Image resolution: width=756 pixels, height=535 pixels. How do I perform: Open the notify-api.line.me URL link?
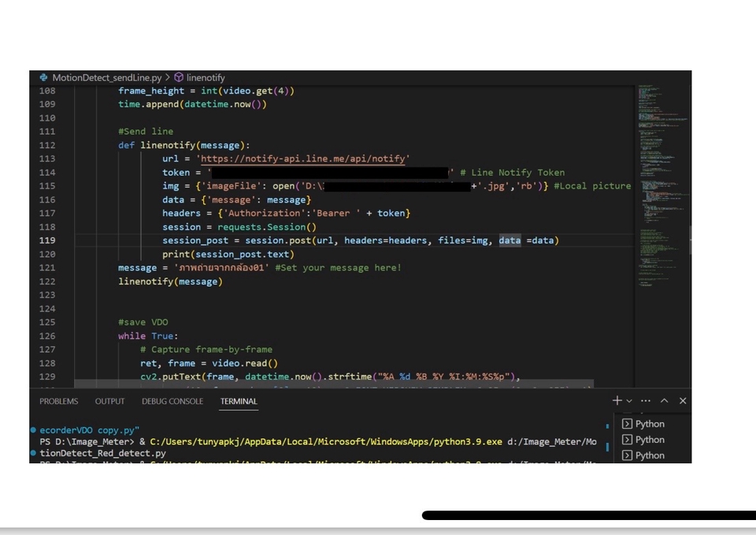302,158
